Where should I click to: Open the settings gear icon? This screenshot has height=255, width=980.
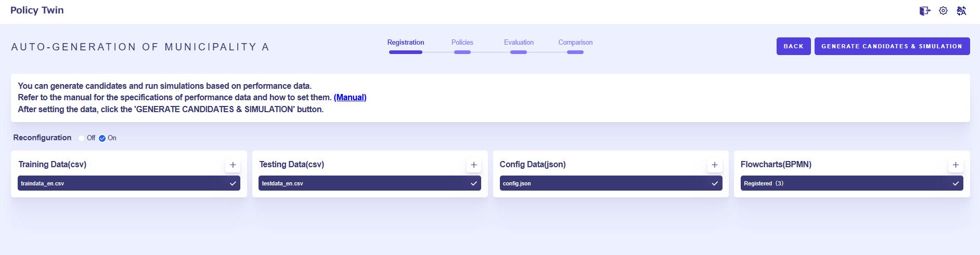click(943, 11)
